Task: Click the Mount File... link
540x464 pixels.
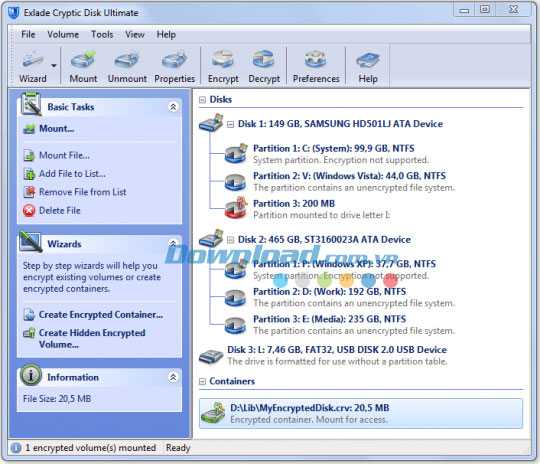Action: (x=64, y=155)
